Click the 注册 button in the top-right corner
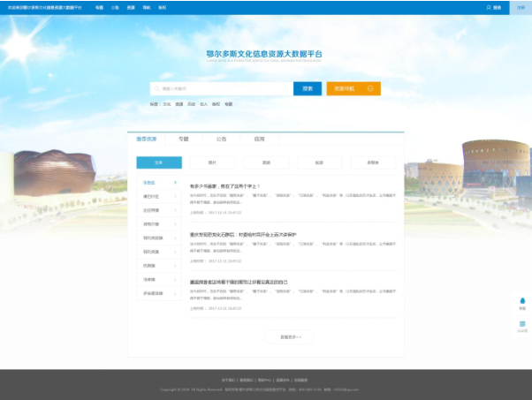This screenshot has height=400, width=532. 521,7
